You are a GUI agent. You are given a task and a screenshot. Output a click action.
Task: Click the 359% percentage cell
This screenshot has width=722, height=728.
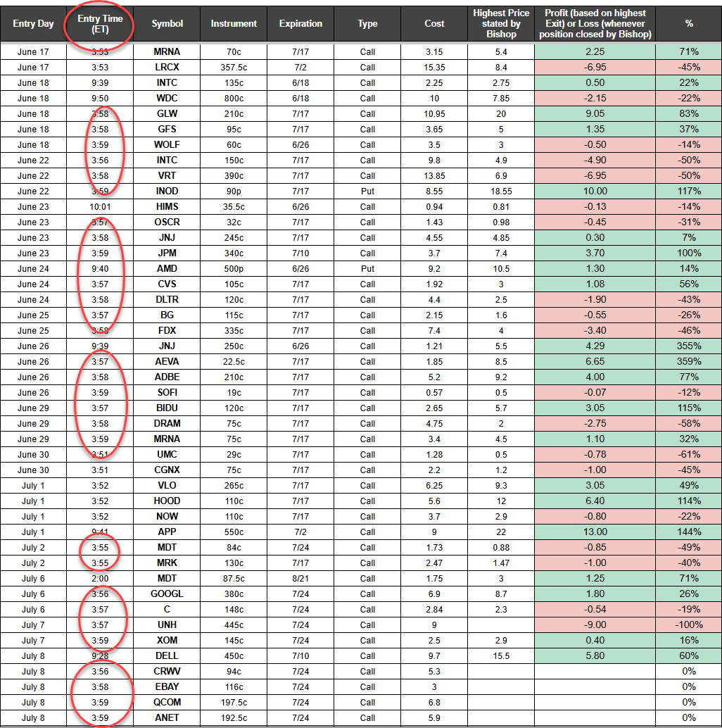pyautogui.click(x=689, y=362)
